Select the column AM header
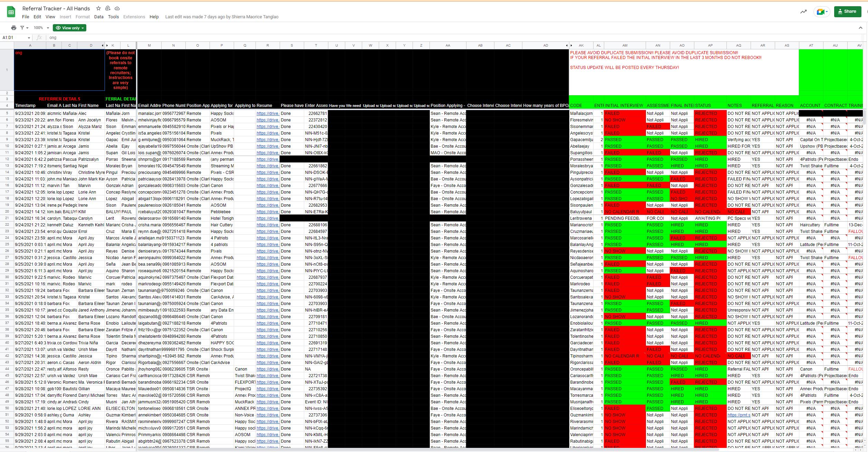The image size is (868, 452). pos(625,46)
